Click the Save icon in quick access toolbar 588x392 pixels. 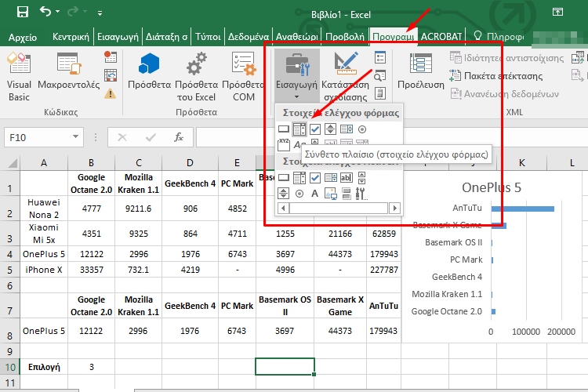coord(22,12)
